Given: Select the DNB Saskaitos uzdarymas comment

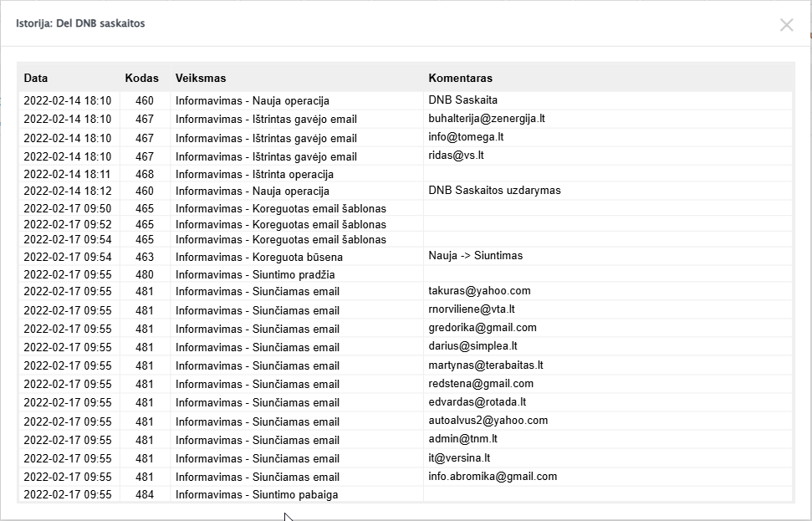Looking at the screenshot, I should pyautogui.click(x=494, y=191).
